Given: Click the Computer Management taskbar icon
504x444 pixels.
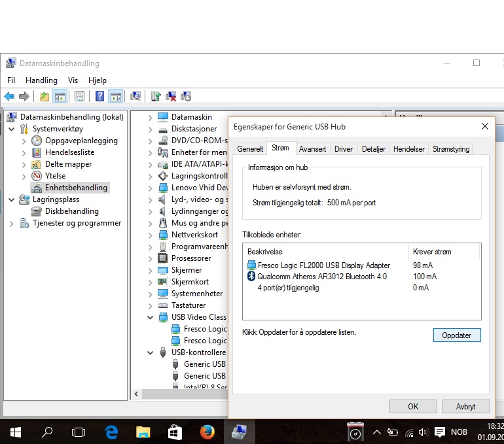Looking at the screenshot, I should tap(239, 432).
